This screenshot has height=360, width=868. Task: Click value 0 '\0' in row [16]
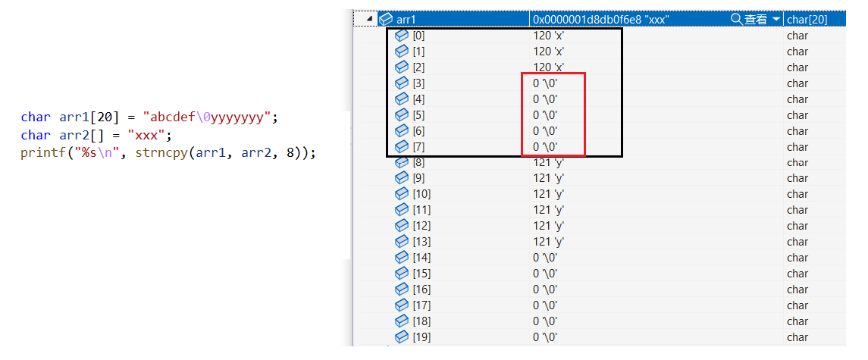click(x=545, y=289)
